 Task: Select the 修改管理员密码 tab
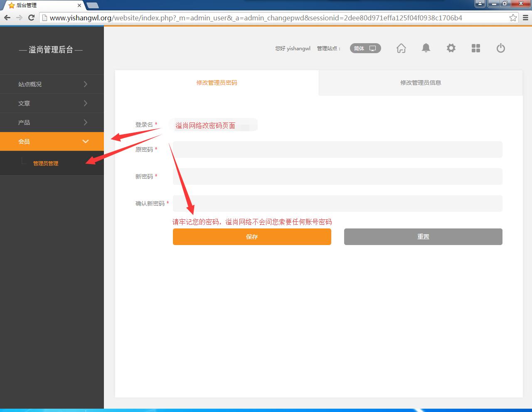pyautogui.click(x=217, y=83)
